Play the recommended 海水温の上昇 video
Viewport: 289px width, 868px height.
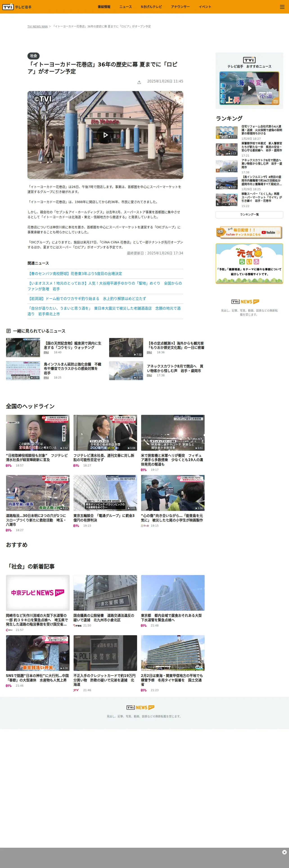249,88
